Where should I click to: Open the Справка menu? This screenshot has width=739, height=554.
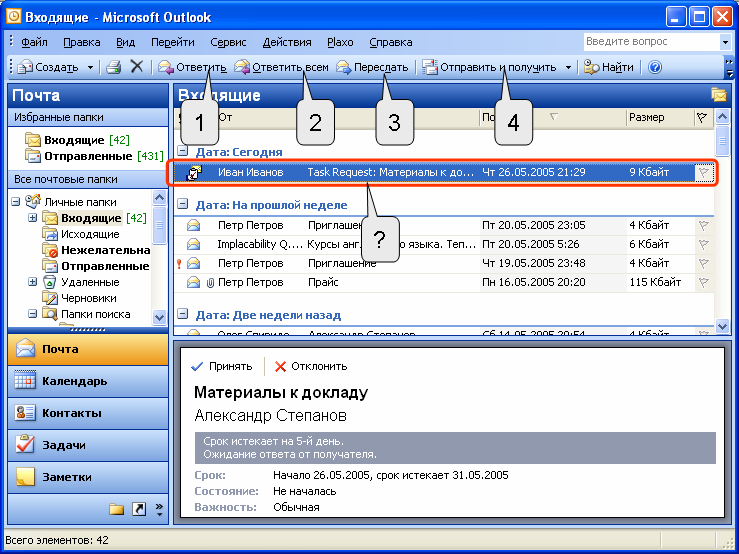[391, 42]
